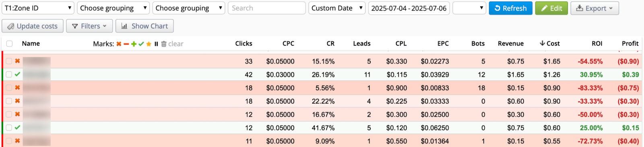This screenshot has width=644, height=147.
Task: Open the Custom Date range dropdown
Action: point(337,8)
